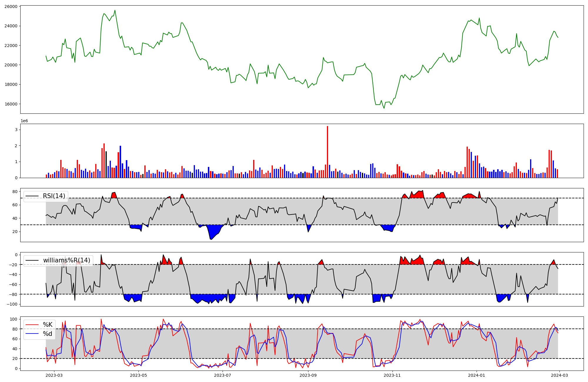
Task: Click the 26000 price axis tick label
Action: coord(11,6)
